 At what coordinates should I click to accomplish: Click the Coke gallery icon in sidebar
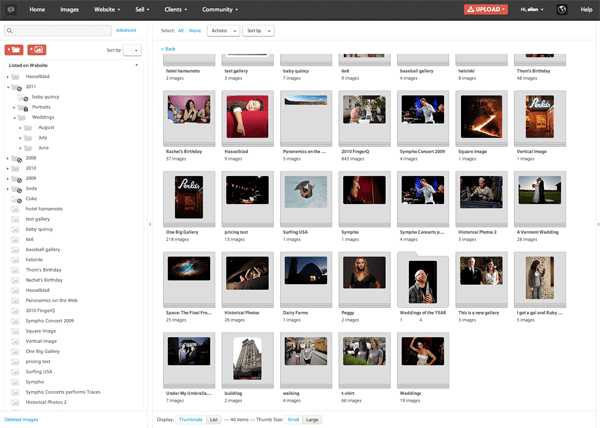point(17,199)
